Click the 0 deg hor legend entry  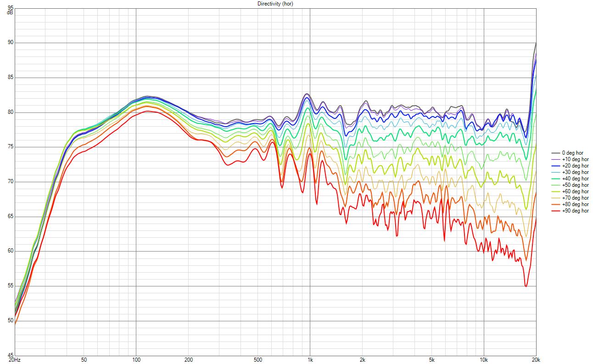coord(569,152)
